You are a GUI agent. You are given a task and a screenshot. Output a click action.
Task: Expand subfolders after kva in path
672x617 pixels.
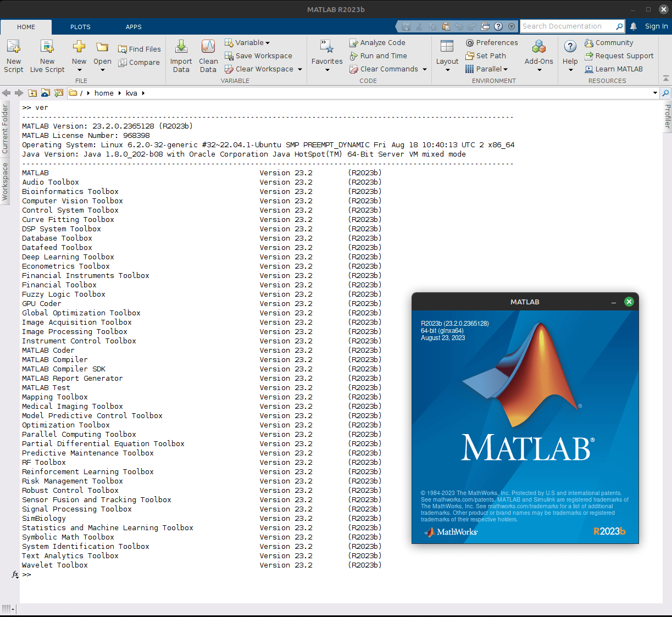coord(143,93)
